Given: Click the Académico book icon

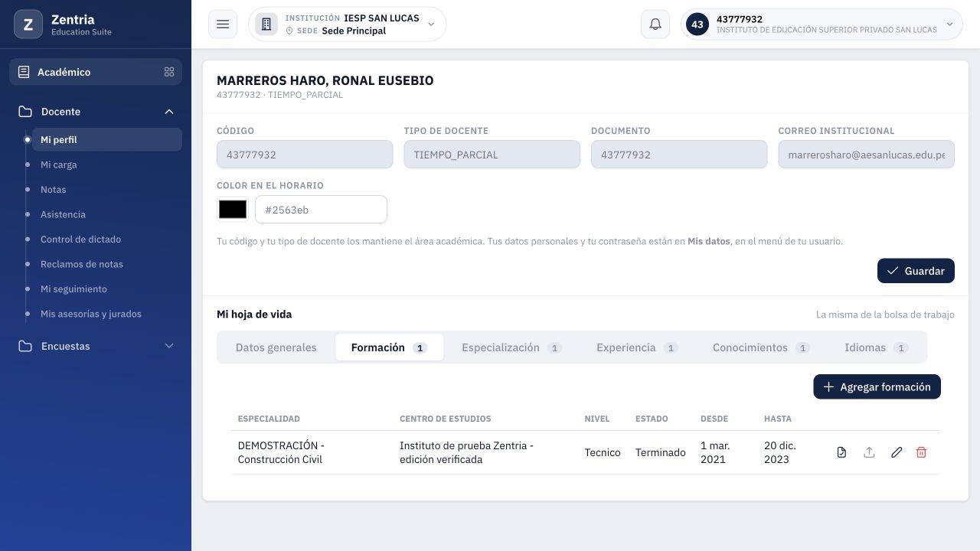Looking at the screenshot, I should tap(24, 72).
